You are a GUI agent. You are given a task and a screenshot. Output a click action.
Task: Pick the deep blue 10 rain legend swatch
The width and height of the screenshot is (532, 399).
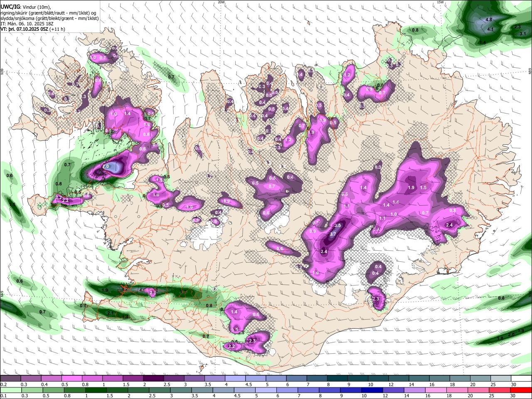372,390
